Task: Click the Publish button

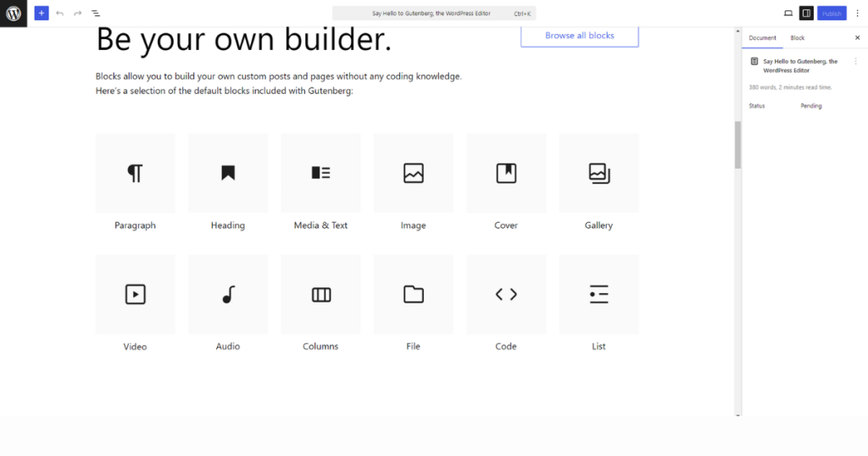Action: click(x=832, y=14)
